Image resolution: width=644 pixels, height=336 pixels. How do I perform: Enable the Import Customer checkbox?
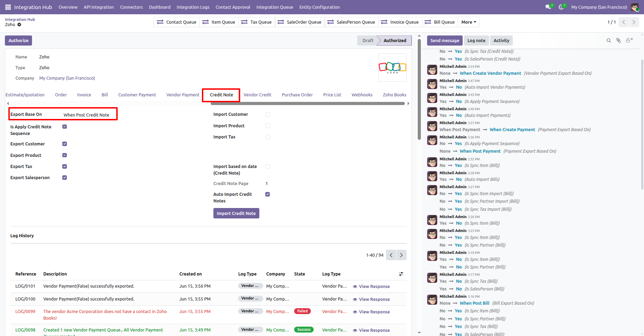click(x=267, y=114)
